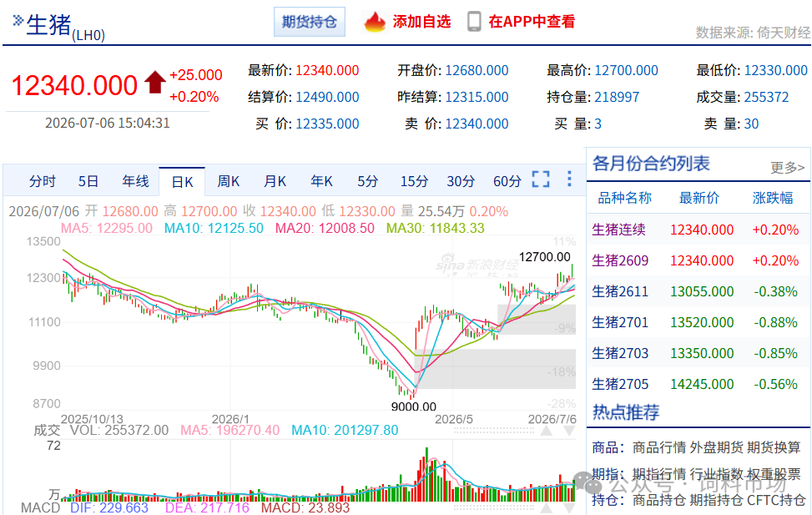Click the 商品行情 link

pos(658,447)
